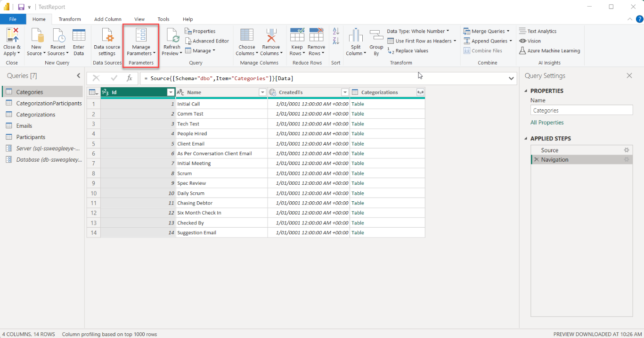Click the query Name input field
Viewport: 644px width, 338px height.
(x=581, y=110)
